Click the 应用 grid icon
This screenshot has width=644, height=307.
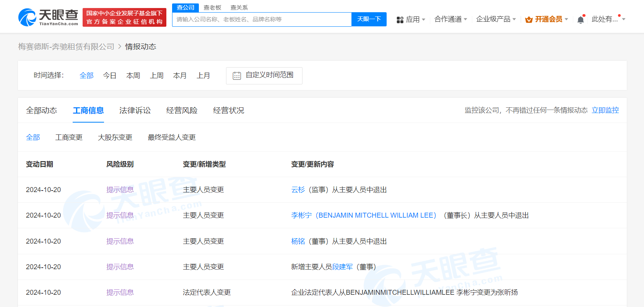click(400, 20)
